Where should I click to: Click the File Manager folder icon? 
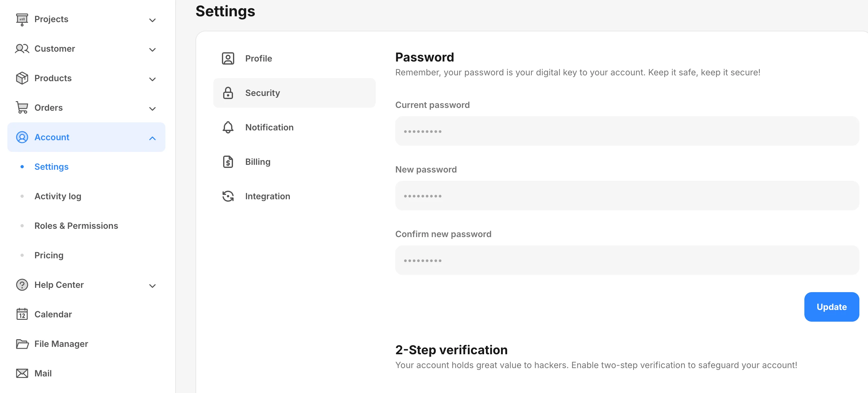[22, 344]
